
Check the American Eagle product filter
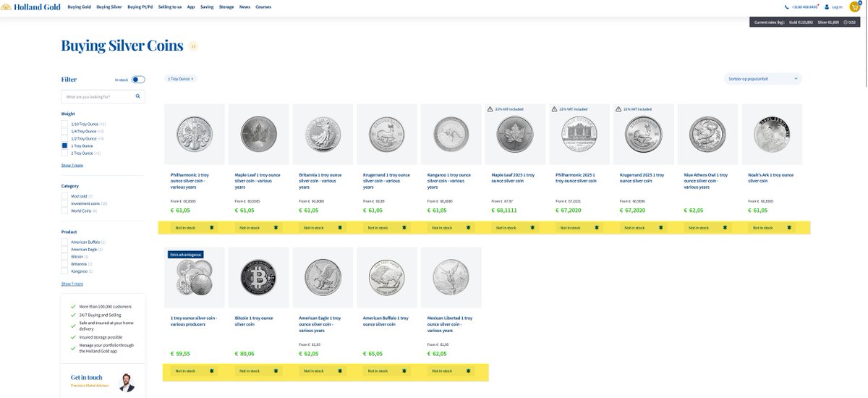pos(64,249)
